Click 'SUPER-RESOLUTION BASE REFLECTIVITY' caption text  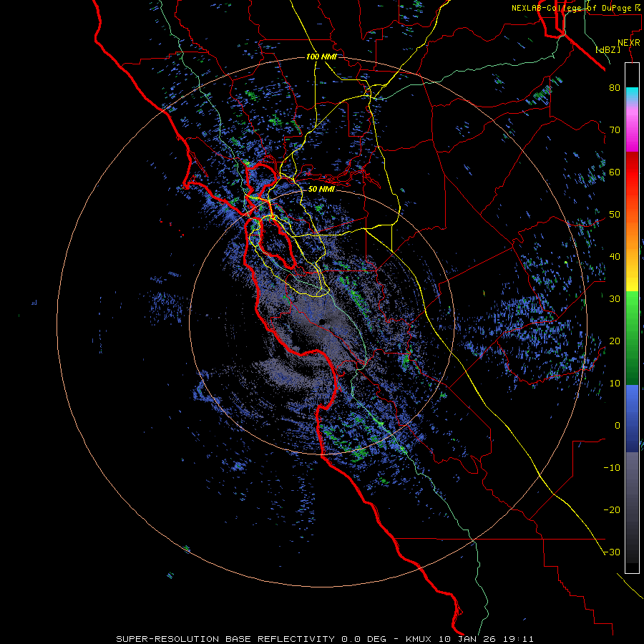tap(225, 639)
